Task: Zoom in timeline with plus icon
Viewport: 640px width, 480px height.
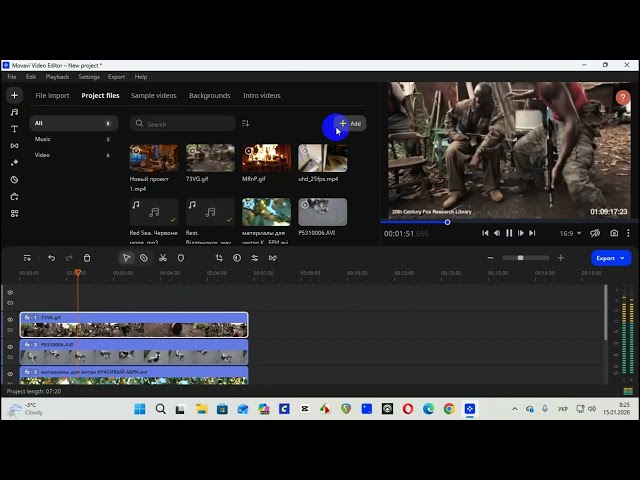Action: click(x=561, y=258)
